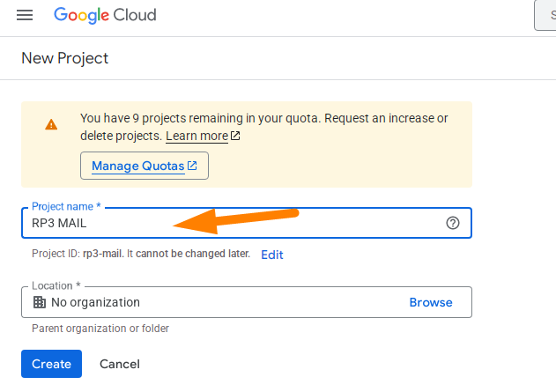
Task: Open the main navigation hamburger menu
Action: pyautogui.click(x=25, y=16)
